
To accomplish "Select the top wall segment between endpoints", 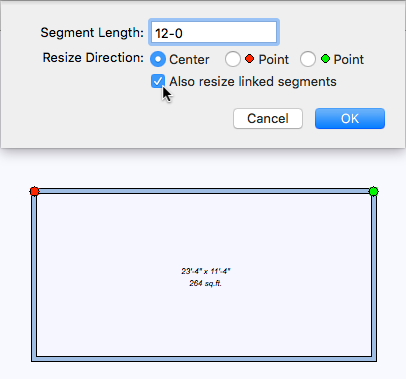I will (204, 191).
